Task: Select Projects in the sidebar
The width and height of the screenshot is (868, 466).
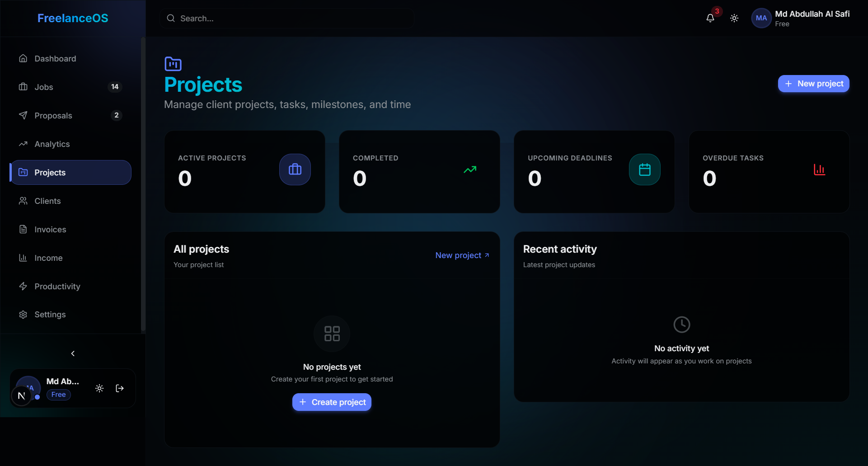Action: coord(50,172)
